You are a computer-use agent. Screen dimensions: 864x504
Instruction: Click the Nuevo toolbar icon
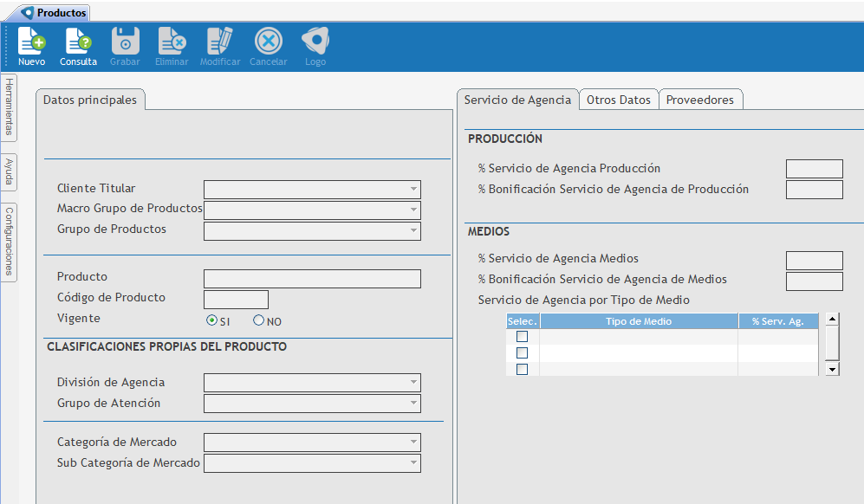pos(31,42)
